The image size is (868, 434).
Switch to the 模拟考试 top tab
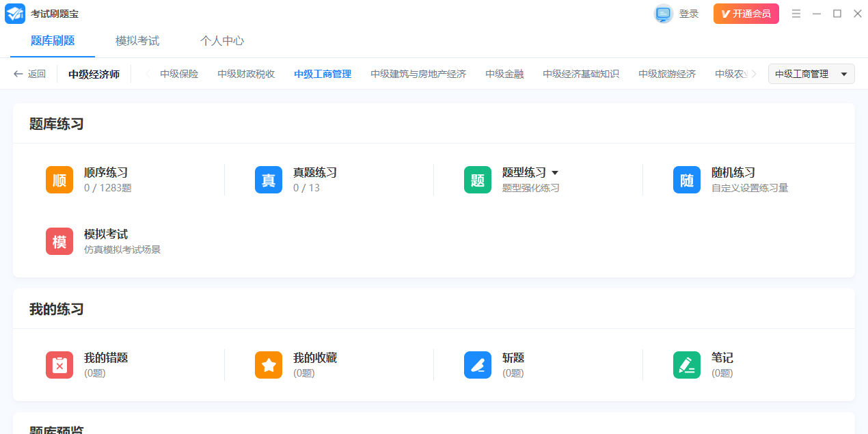137,41
